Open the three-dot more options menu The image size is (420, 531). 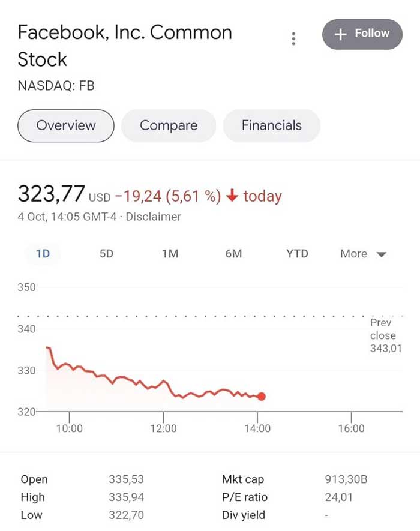coord(293,39)
